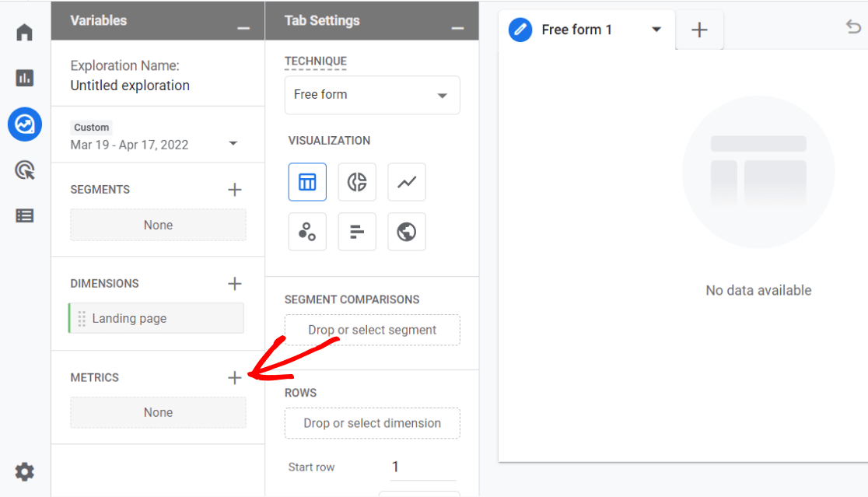The image size is (868, 497).
Task: Open the Technique dropdown showing Free form
Action: tap(372, 94)
